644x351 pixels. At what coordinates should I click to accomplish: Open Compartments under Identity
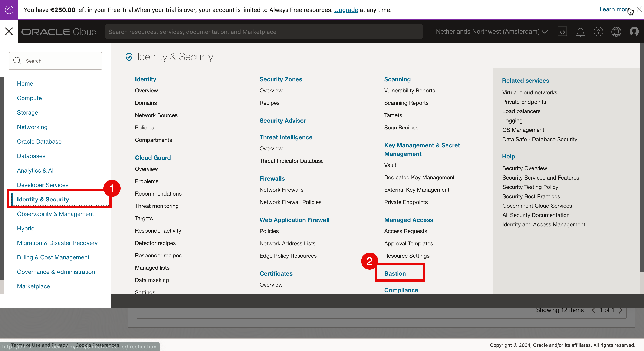[x=153, y=140]
